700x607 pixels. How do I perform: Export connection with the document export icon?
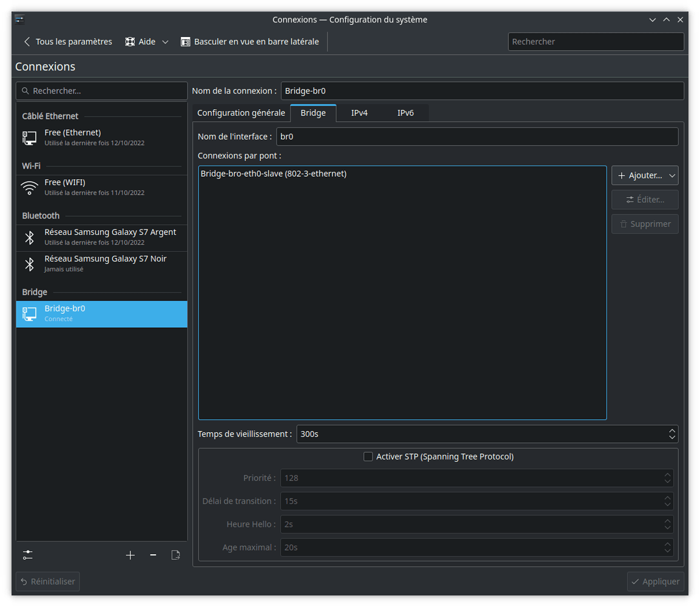pos(175,555)
